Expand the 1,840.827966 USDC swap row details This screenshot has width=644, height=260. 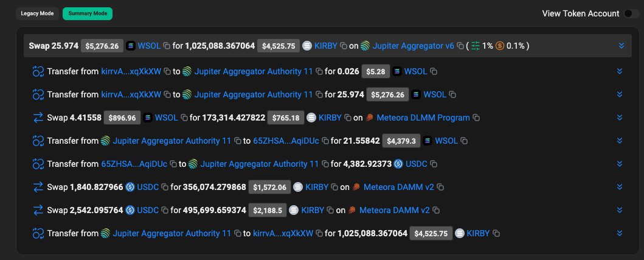(x=620, y=187)
